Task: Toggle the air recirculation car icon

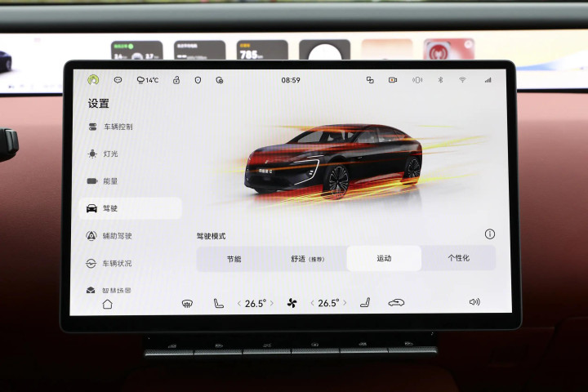Action: pyautogui.click(x=396, y=302)
